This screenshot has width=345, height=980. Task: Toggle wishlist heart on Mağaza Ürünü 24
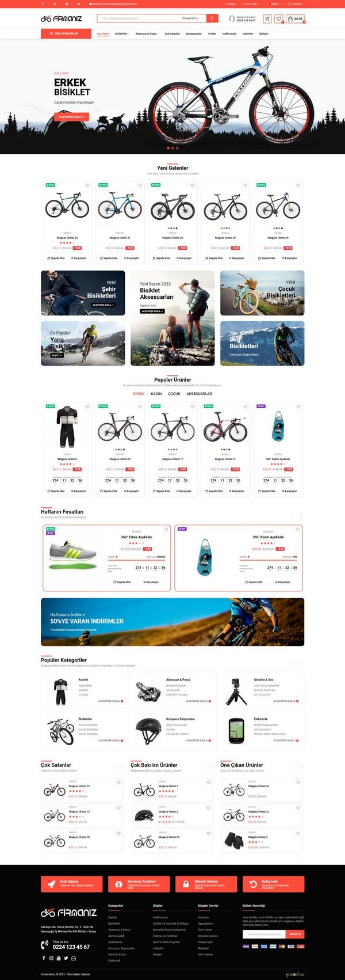(x=298, y=185)
